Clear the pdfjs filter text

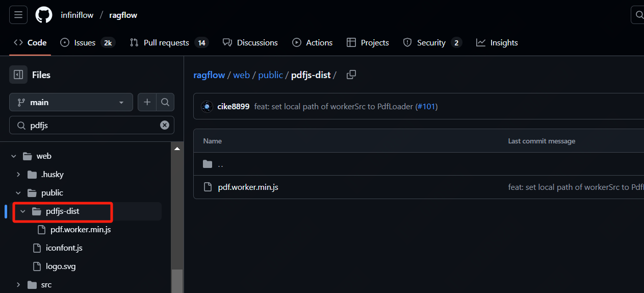[165, 125]
